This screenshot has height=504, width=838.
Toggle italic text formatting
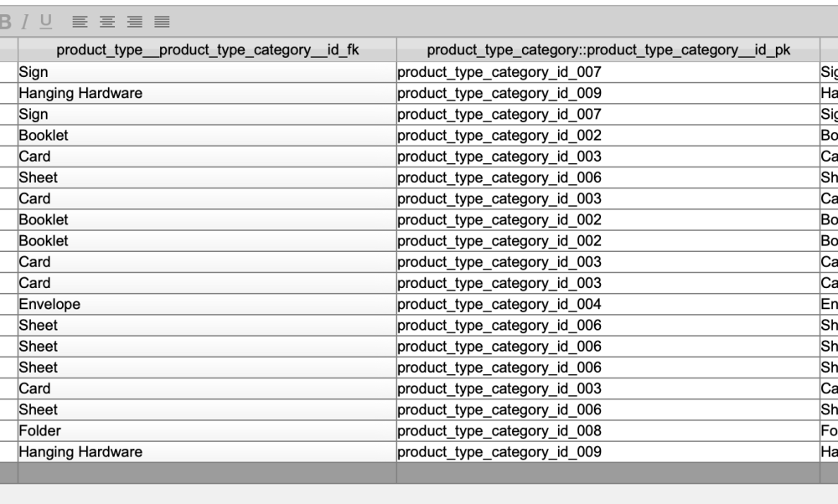[25, 22]
